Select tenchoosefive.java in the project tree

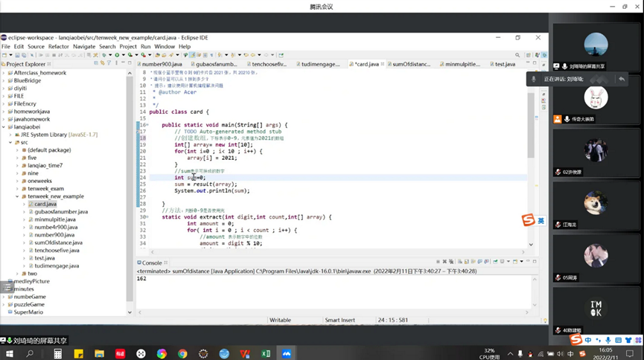coord(57,250)
